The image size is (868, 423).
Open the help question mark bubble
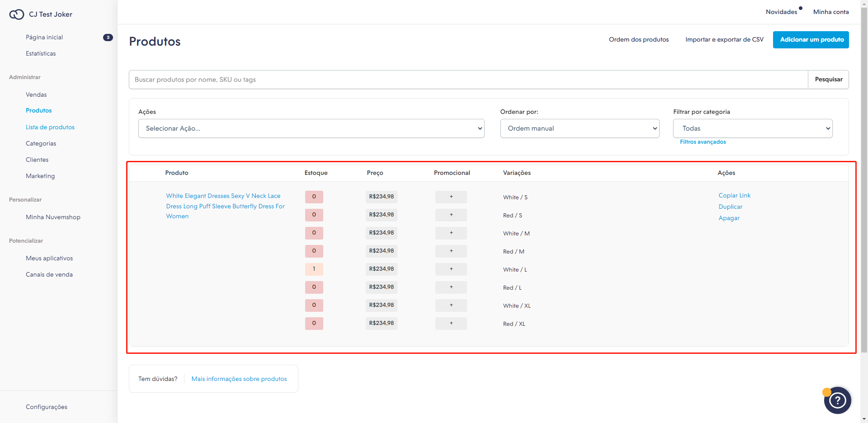(837, 400)
